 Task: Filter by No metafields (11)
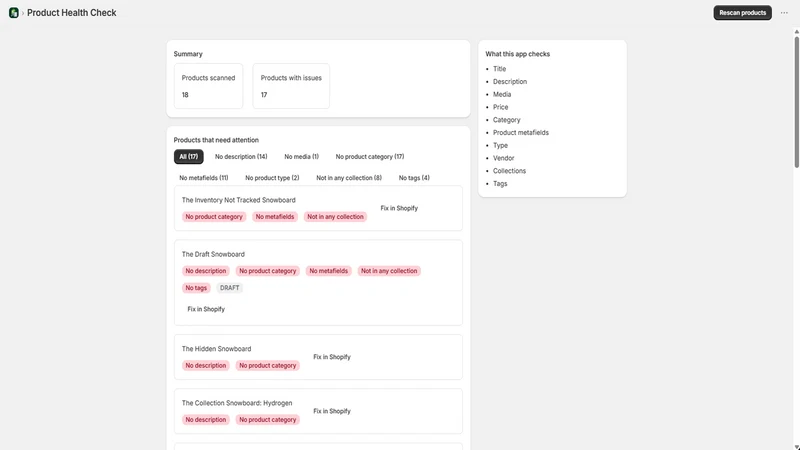(204, 178)
